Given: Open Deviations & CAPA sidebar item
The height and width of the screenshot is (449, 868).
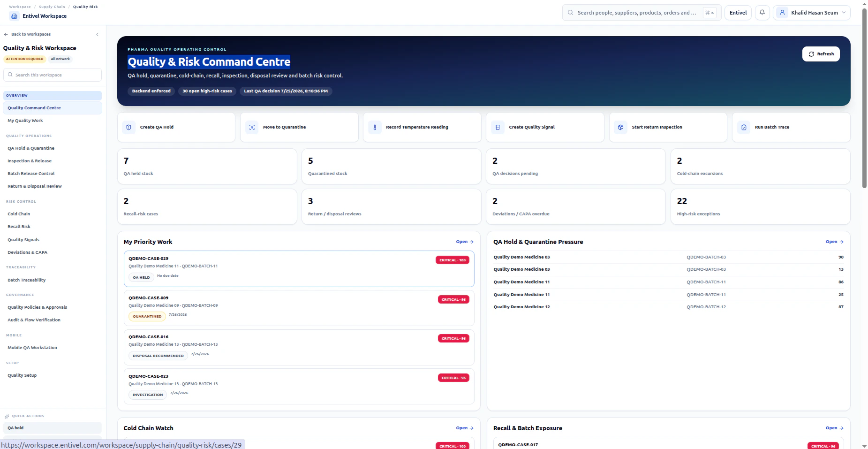Looking at the screenshot, I should [53, 252].
